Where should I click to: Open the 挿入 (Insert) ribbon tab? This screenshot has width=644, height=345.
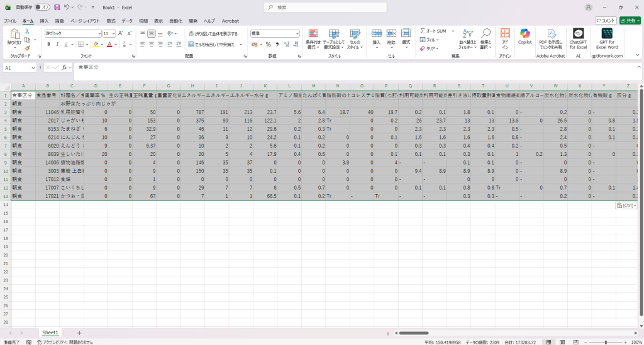point(44,21)
